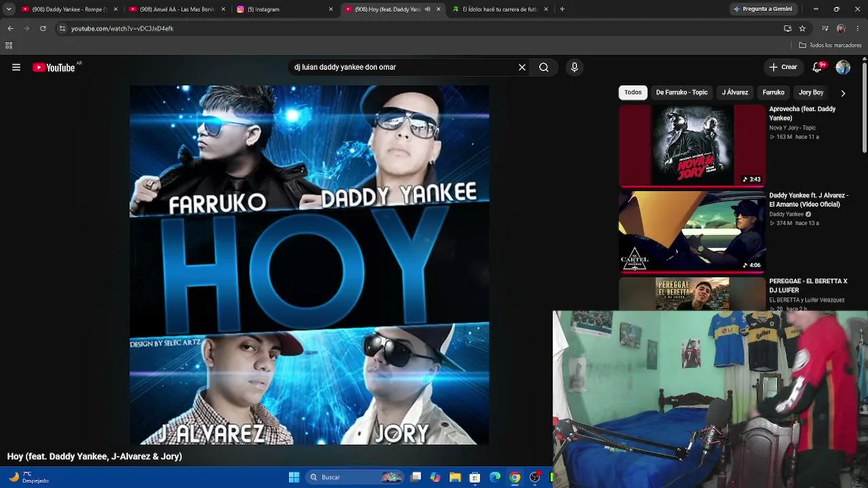868x488 pixels.
Task: Click the taskbar Buscar search box
Action: [355, 477]
